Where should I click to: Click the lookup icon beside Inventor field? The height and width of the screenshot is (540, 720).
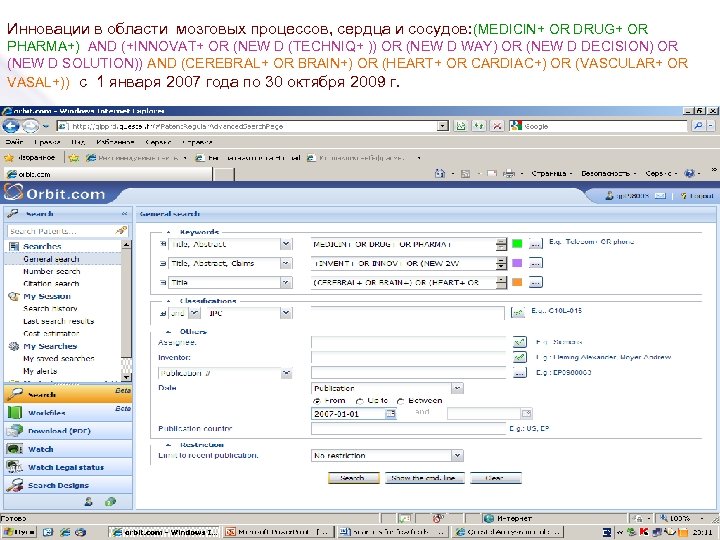(x=519, y=357)
